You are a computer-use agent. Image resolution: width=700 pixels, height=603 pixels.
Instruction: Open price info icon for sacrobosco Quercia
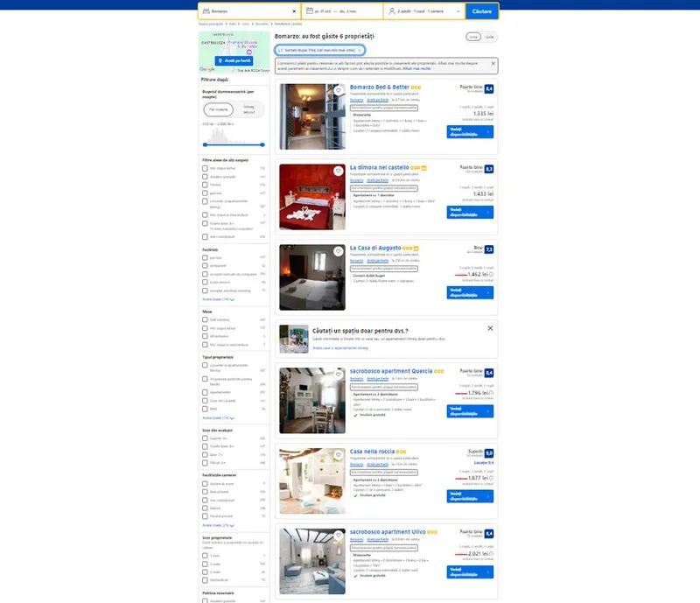(x=492, y=393)
